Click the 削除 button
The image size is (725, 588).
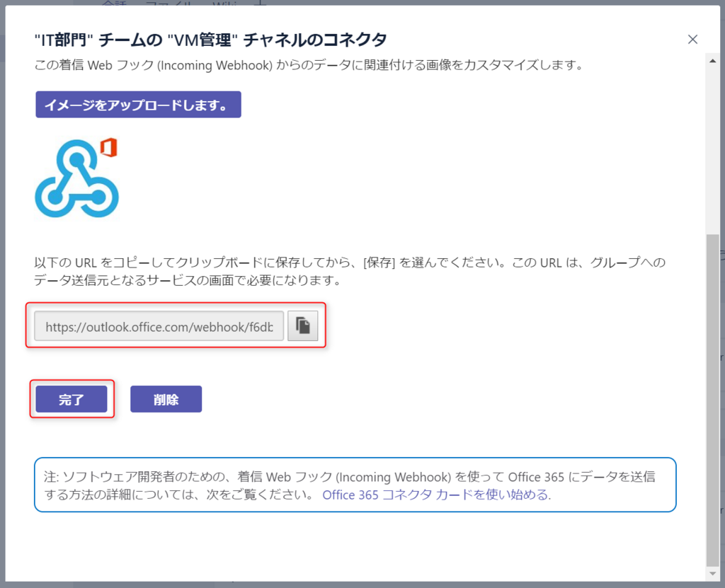coord(166,399)
